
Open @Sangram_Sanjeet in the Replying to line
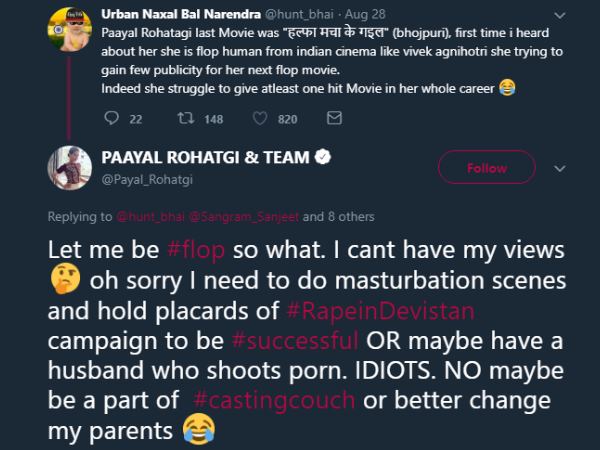250,216
